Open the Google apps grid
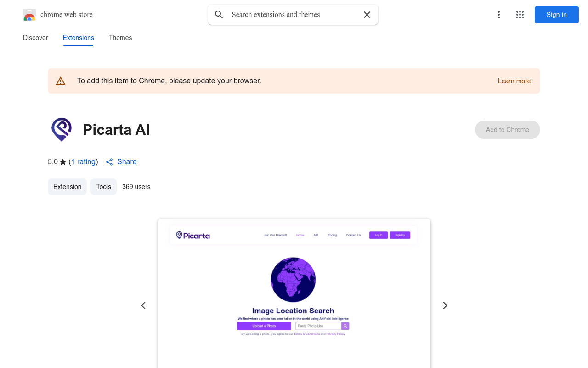The height and width of the screenshot is (368, 588). pyautogui.click(x=520, y=15)
